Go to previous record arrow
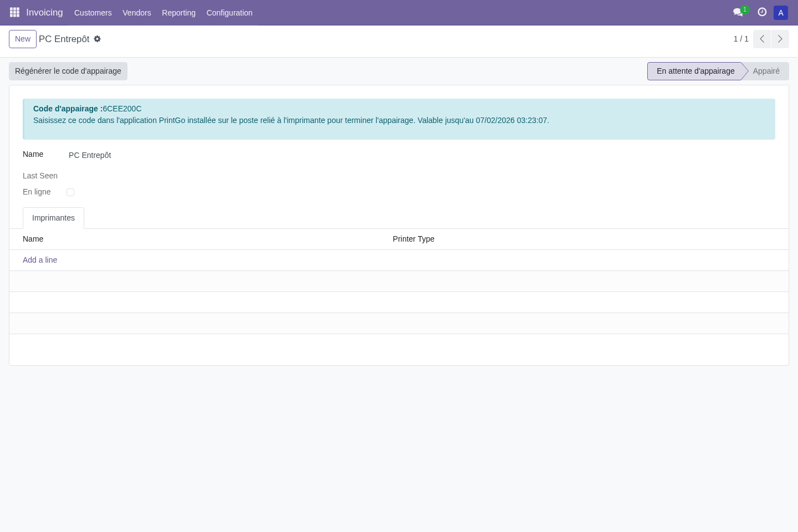Screen dimensions: 798x532 tap(762, 39)
